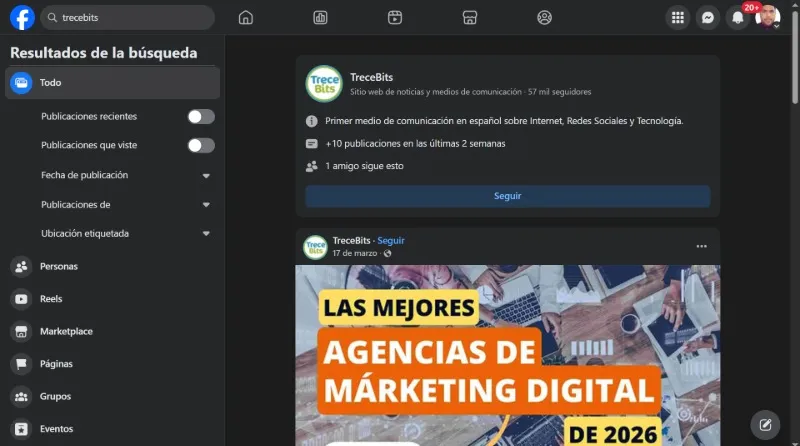This screenshot has height=446, width=800.
Task: Click 'Resultados de la búsqueda' heading
Action: (104, 53)
